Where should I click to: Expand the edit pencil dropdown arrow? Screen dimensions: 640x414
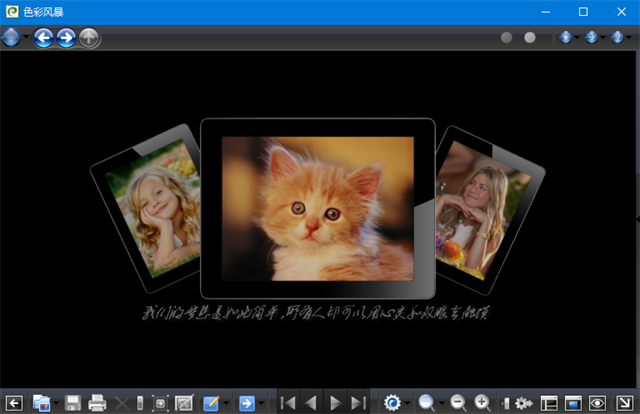pyautogui.click(x=226, y=403)
